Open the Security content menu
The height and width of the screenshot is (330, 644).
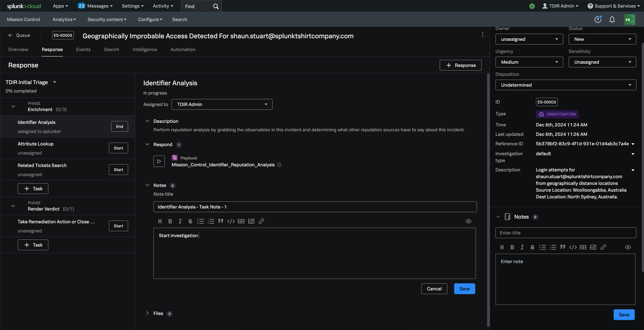pyautogui.click(x=107, y=20)
